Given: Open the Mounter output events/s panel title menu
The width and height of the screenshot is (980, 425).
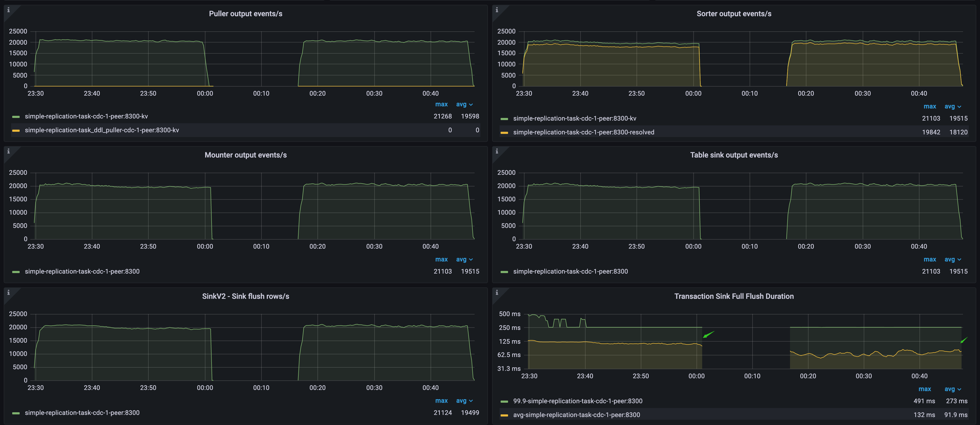Looking at the screenshot, I should coord(245,155).
